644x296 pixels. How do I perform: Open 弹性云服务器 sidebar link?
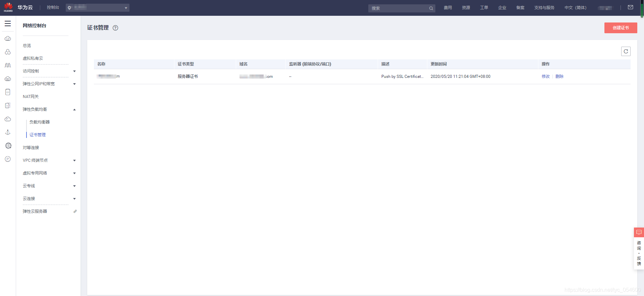[x=35, y=211]
